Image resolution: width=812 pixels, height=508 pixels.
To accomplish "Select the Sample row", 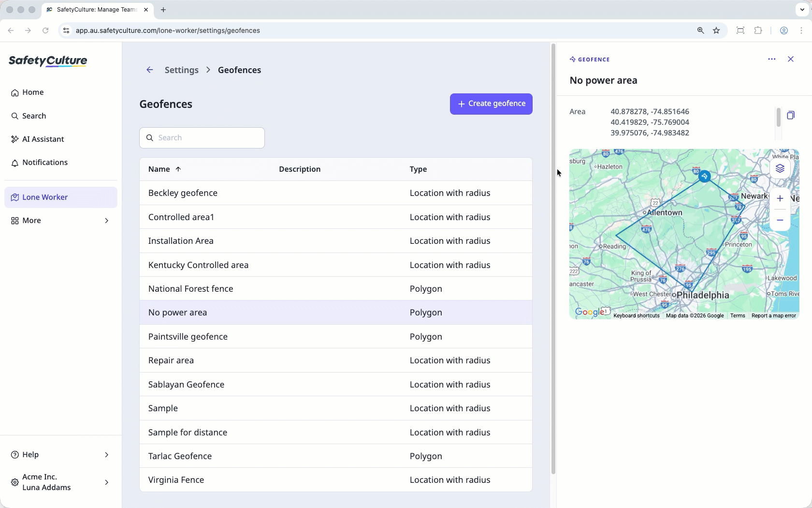I will click(x=336, y=408).
